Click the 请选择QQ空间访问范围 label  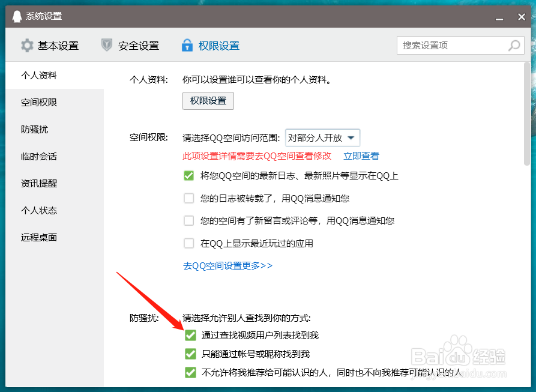232,138
